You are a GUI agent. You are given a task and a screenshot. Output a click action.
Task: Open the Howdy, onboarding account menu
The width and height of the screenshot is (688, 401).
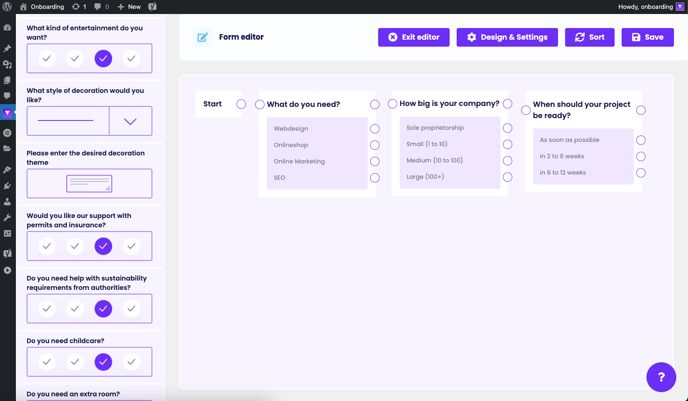pyautogui.click(x=645, y=7)
